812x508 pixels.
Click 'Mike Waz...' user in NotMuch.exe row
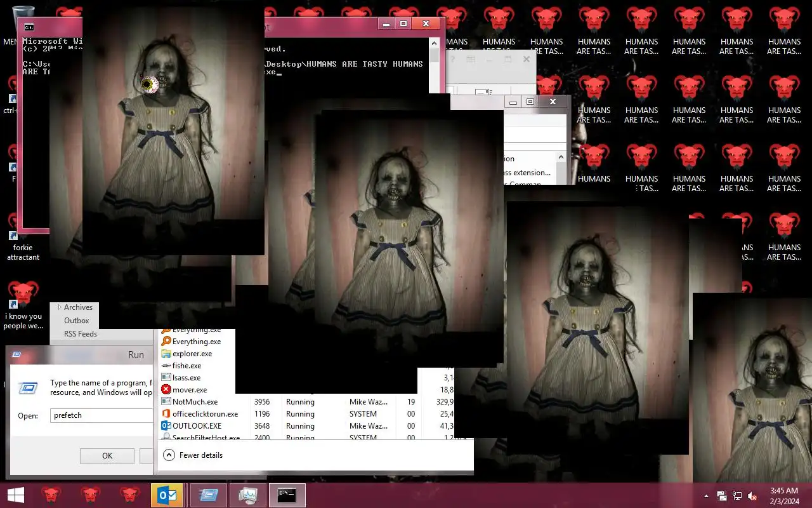click(x=369, y=402)
